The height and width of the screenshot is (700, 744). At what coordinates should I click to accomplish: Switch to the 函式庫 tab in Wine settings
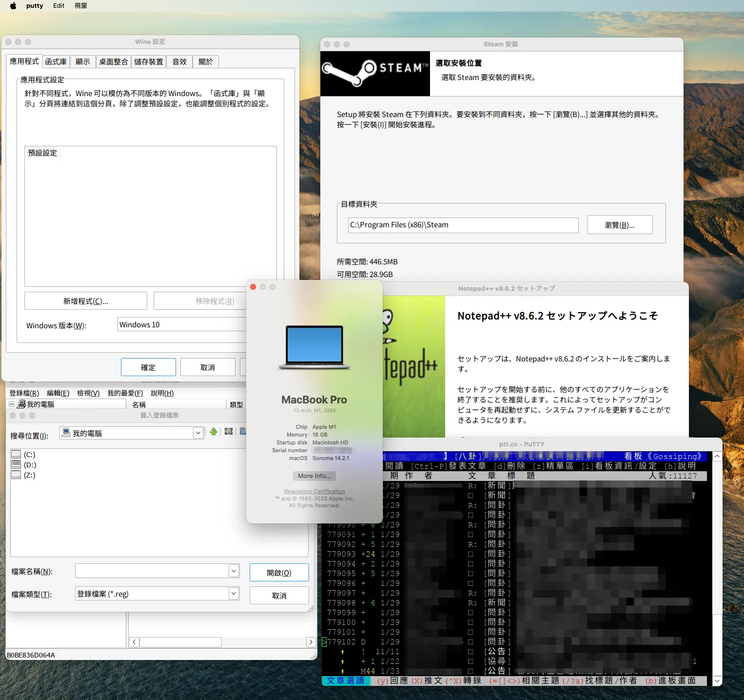coord(56,61)
